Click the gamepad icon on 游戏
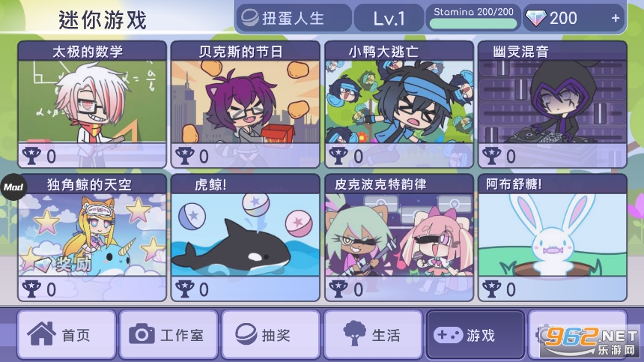Screen dimensions: 644x362 click(448, 334)
